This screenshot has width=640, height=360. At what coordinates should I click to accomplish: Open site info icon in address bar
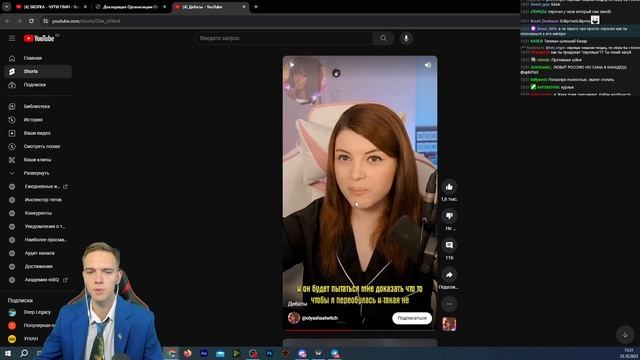point(46,21)
